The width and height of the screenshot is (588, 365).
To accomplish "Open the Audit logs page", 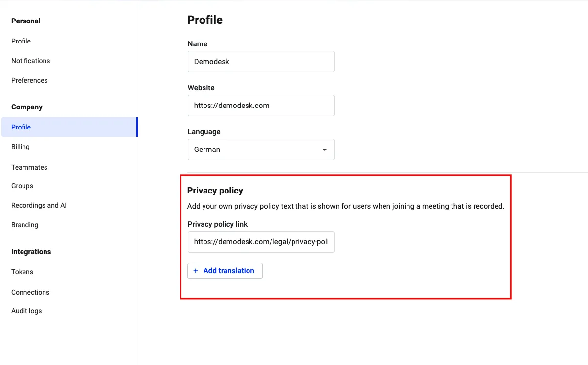I will [26, 311].
